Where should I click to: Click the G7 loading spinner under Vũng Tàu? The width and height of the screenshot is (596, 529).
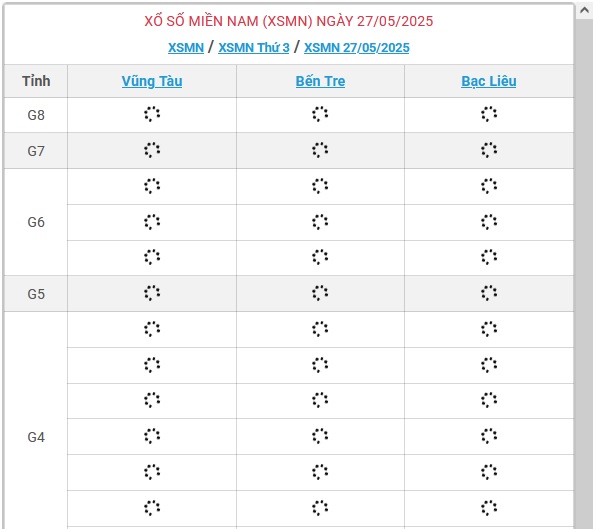(152, 150)
